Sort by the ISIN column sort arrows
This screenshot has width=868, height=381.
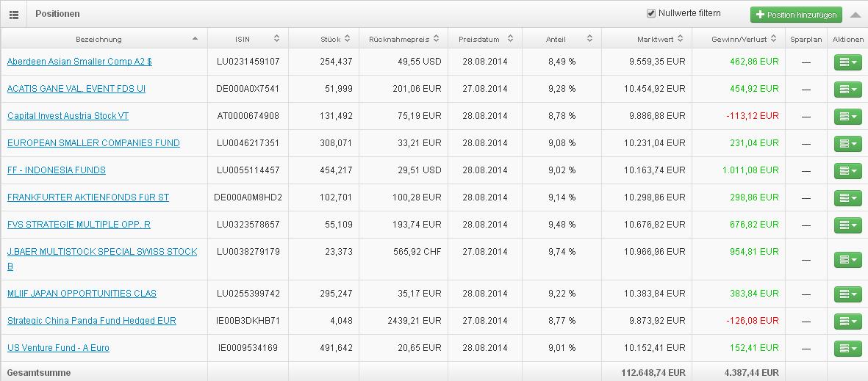pyautogui.click(x=277, y=39)
